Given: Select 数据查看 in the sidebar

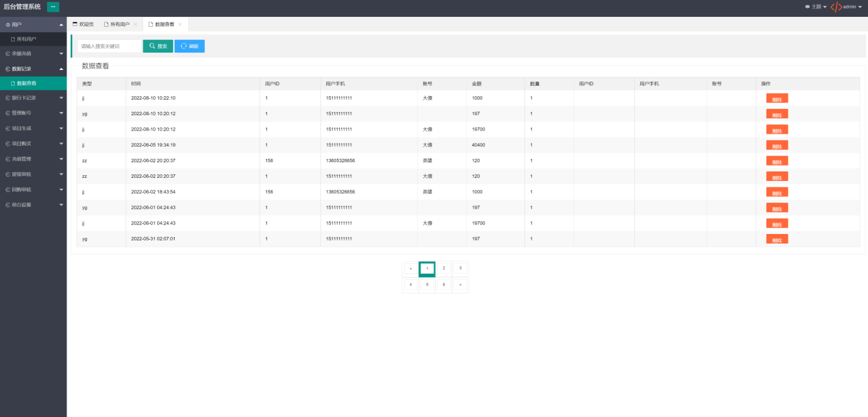Looking at the screenshot, I should point(26,83).
